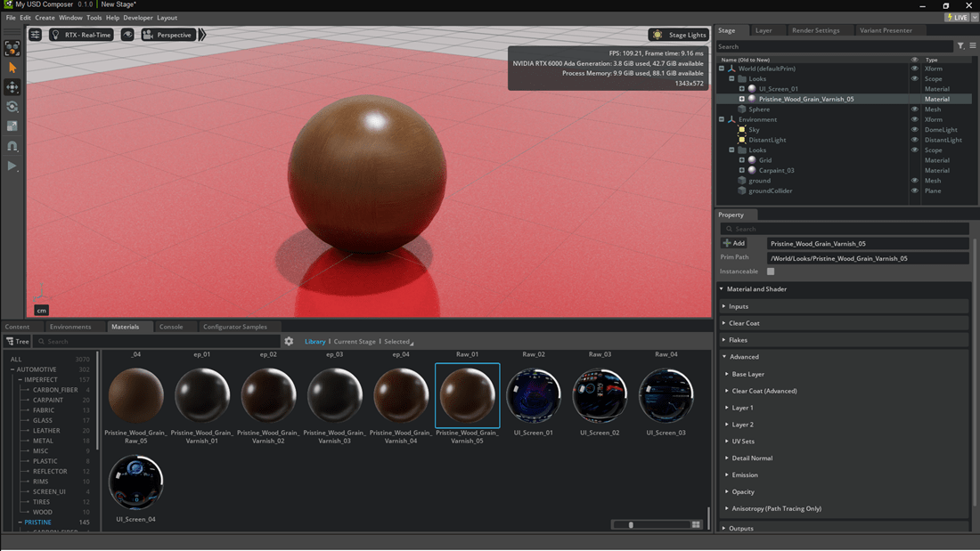Open the RTX - Real-Time renderer dropdown
980x551 pixels.
pyautogui.click(x=81, y=35)
